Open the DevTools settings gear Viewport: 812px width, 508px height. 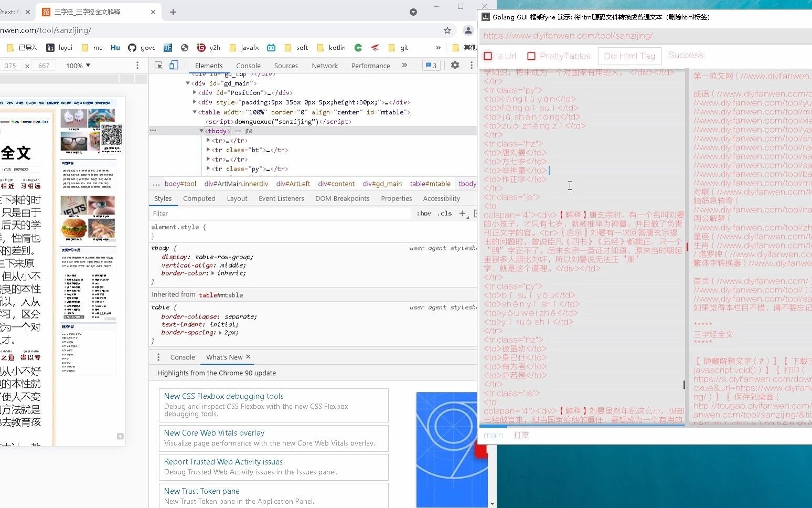coord(455,65)
